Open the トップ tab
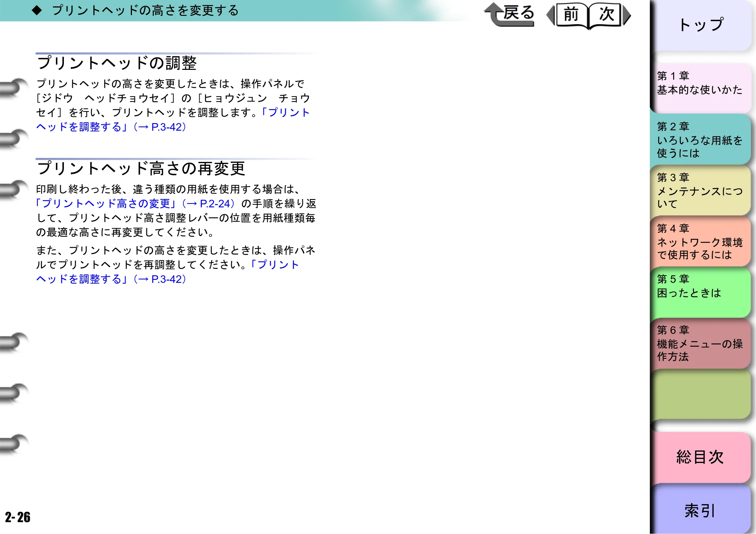This screenshot has height=534, width=756. [x=702, y=25]
